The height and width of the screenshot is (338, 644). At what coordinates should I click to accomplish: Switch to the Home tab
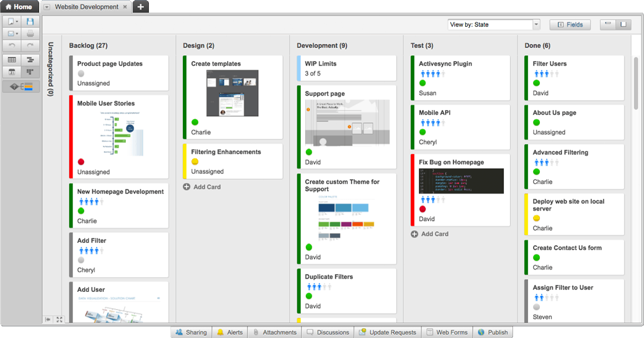tap(19, 7)
